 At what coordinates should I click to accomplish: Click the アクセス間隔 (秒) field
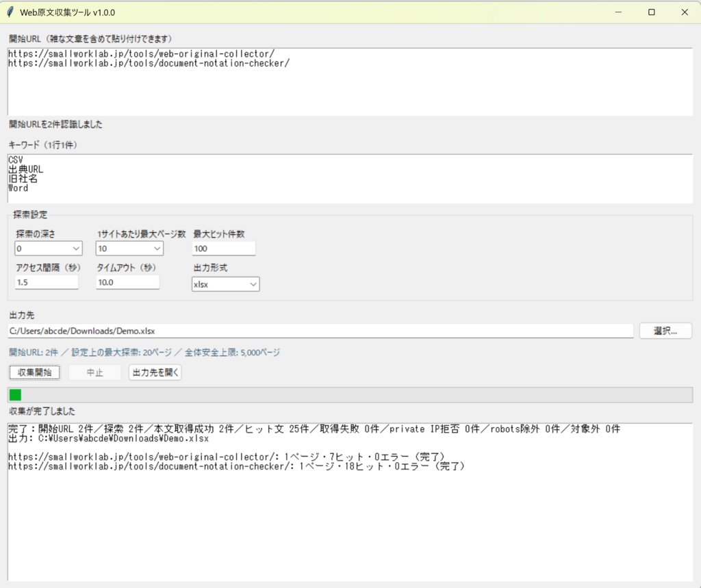point(47,282)
